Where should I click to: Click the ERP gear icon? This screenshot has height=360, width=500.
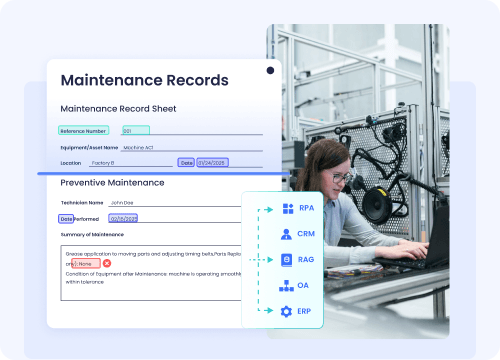tap(286, 311)
